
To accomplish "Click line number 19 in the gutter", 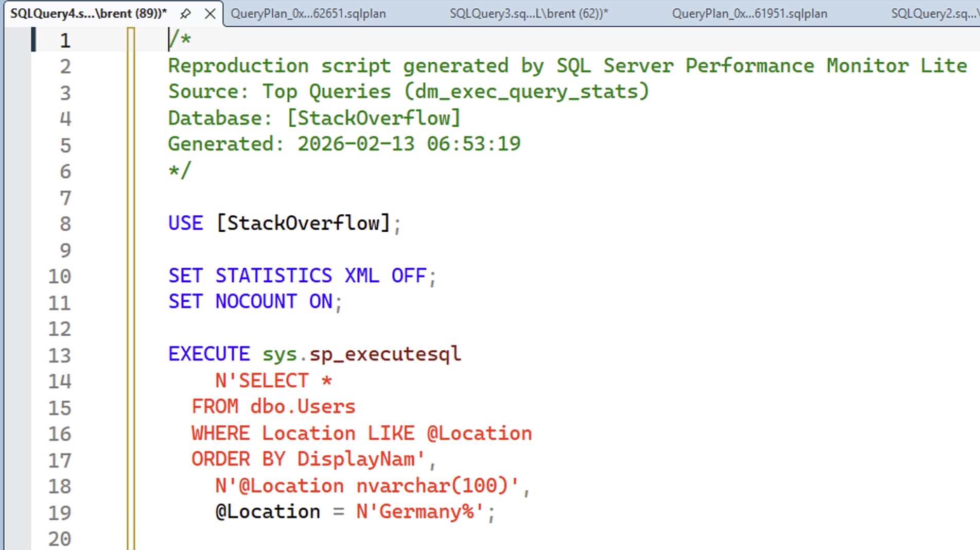I will coord(60,512).
